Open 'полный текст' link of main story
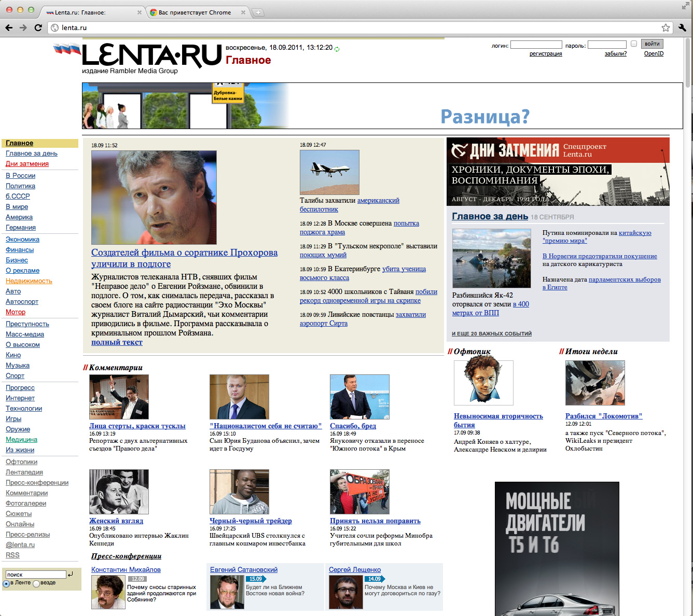This screenshot has width=693, height=616. 117,342
